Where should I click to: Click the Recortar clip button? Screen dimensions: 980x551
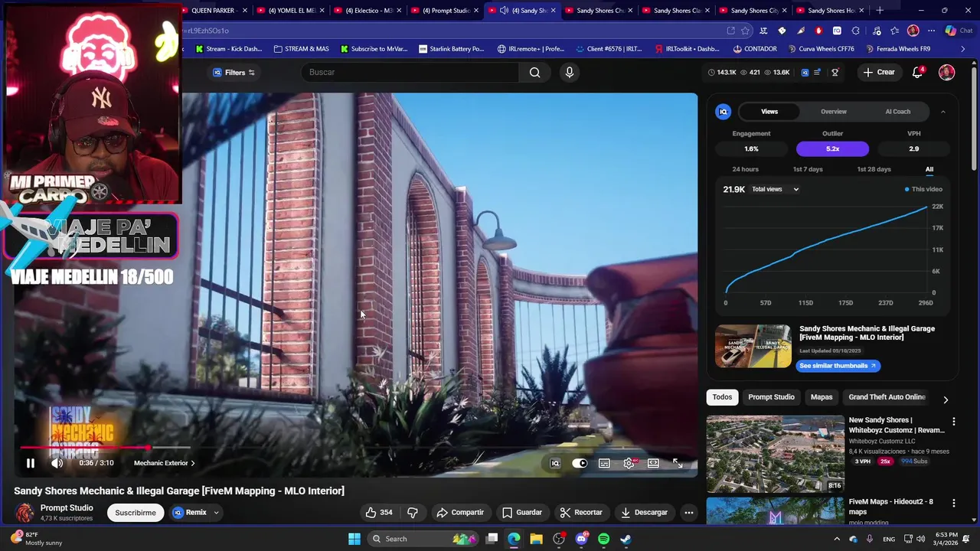pyautogui.click(x=581, y=513)
